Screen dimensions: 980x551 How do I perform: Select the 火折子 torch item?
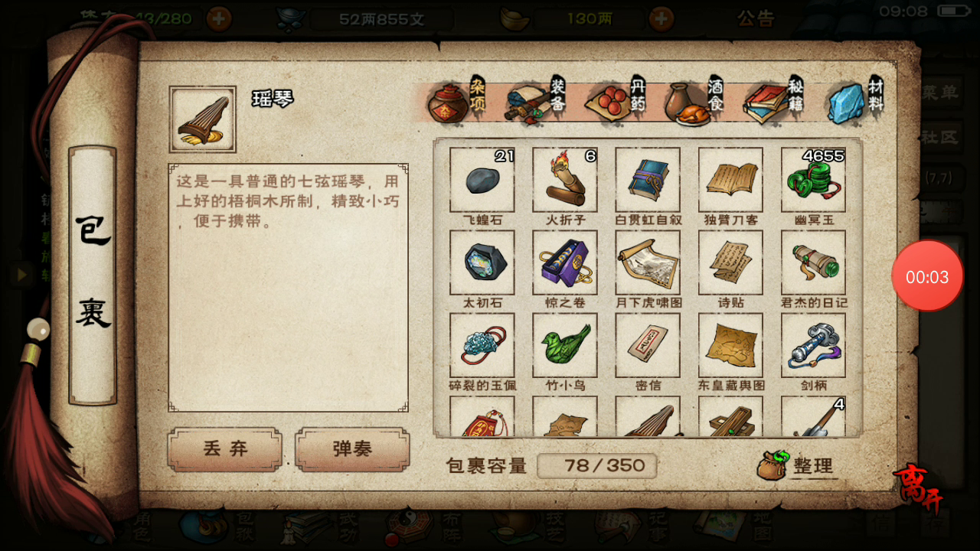click(x=565, y=180)
